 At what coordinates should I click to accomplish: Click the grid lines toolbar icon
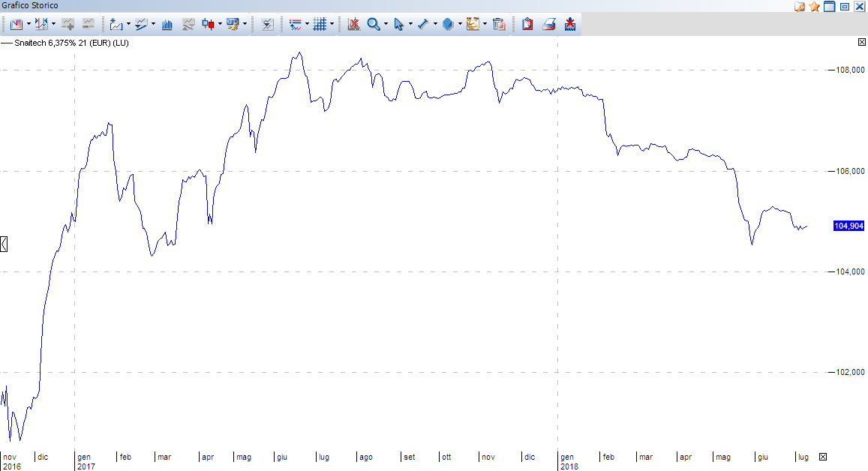[320, 24]
